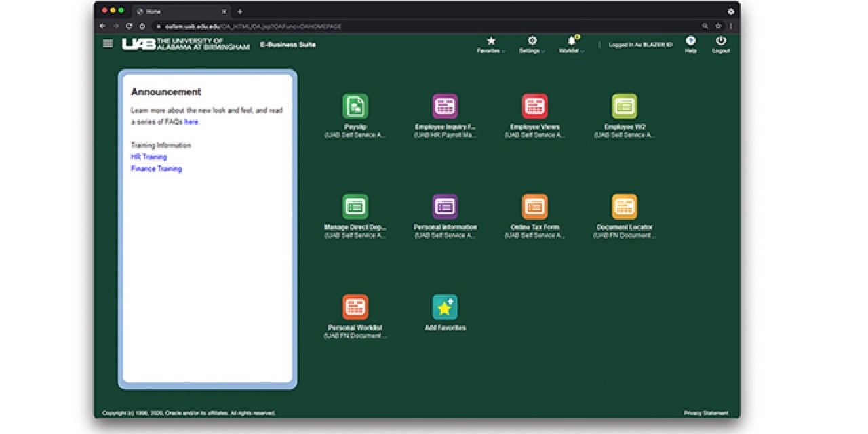Click the Finance Training link
Viewport: 868px width, 434px height.
(x=156, y=169)
